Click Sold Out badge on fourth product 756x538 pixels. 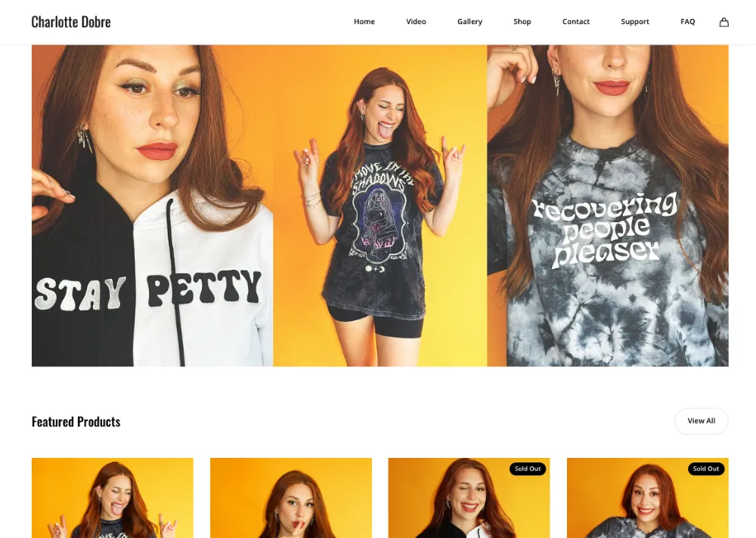coord(706,468)
